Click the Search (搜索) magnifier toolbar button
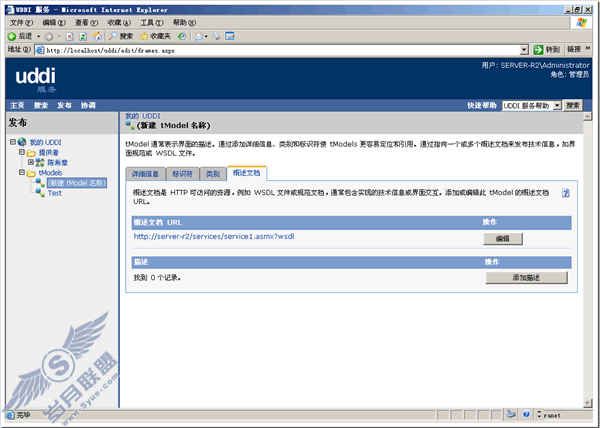The height and width of the screenshot is (428, 600). pyautogui.click(x=121, y=36)
